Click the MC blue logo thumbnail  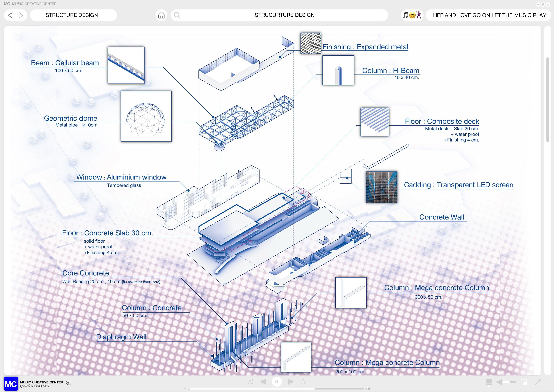pos(11,384)
